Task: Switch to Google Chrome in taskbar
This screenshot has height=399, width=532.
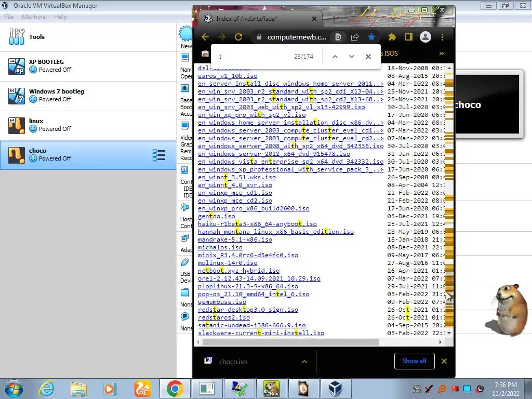Action: click(175, 389)
